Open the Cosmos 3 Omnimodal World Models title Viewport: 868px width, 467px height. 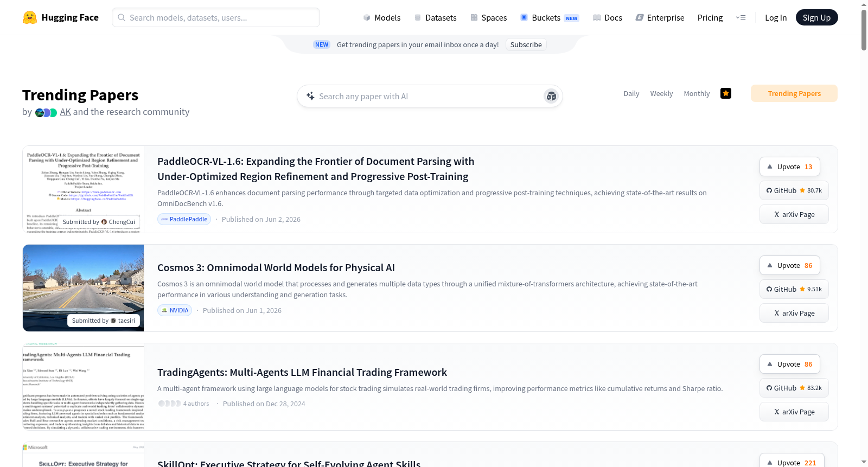click(276, 267)
